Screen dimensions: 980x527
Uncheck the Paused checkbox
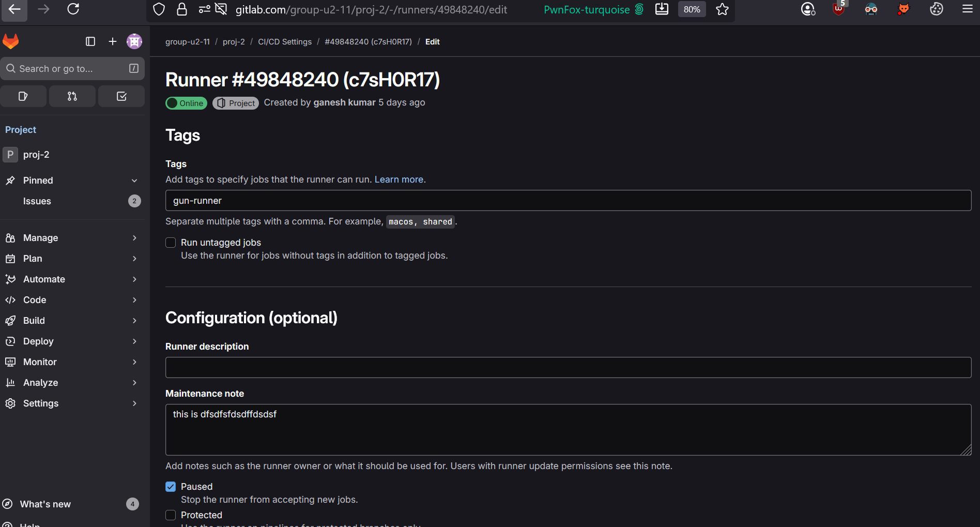tap(171, 487)
